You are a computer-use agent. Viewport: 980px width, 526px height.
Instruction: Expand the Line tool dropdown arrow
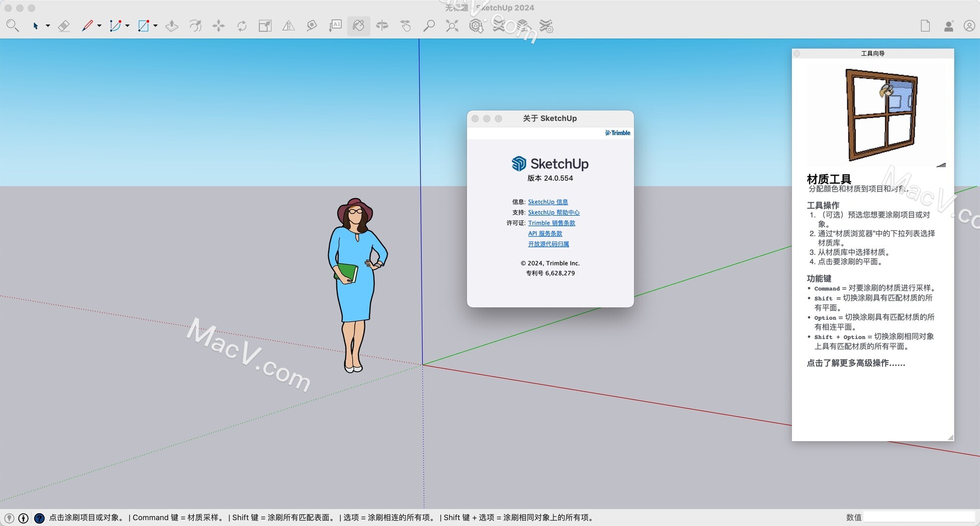click(x=100, y=26)
